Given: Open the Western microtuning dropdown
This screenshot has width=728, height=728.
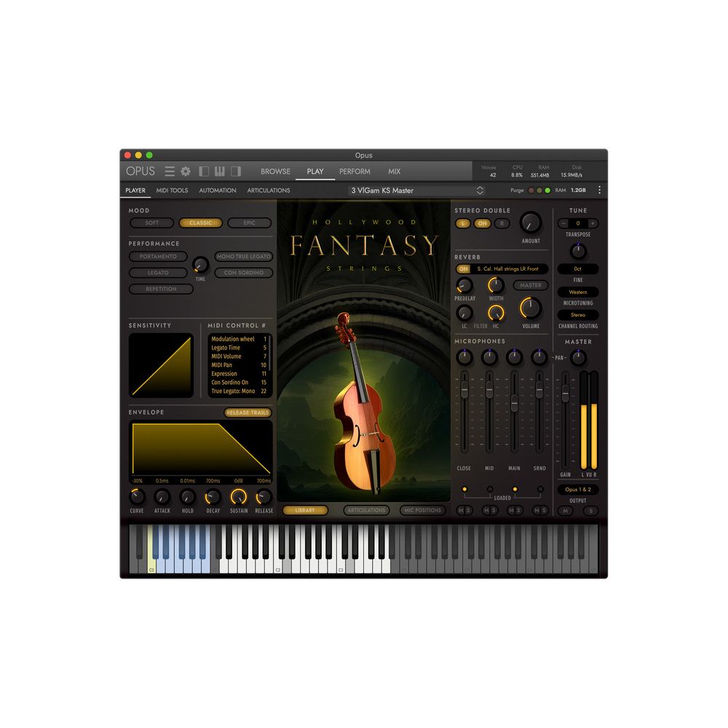Looking at the screenshot, I should tap(578, 292).
